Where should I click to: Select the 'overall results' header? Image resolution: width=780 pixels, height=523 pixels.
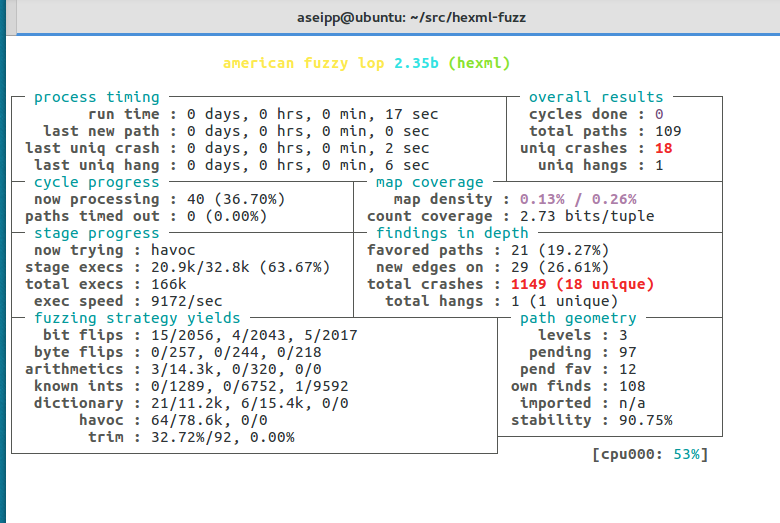(x=596, y=97)
